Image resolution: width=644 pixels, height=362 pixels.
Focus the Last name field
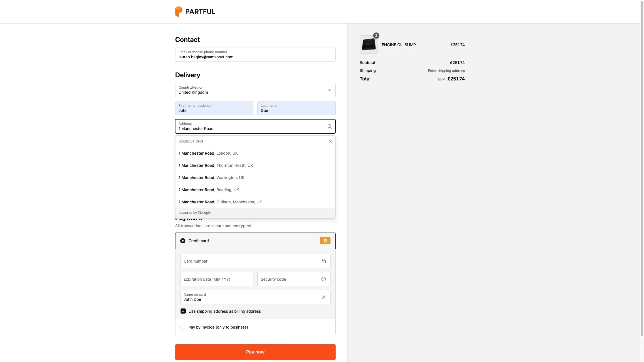point(296,108)
